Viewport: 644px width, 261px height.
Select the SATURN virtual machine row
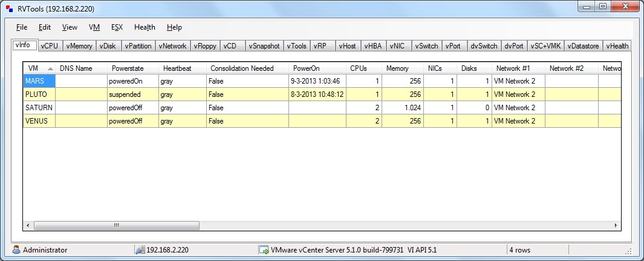click(322, 108)
